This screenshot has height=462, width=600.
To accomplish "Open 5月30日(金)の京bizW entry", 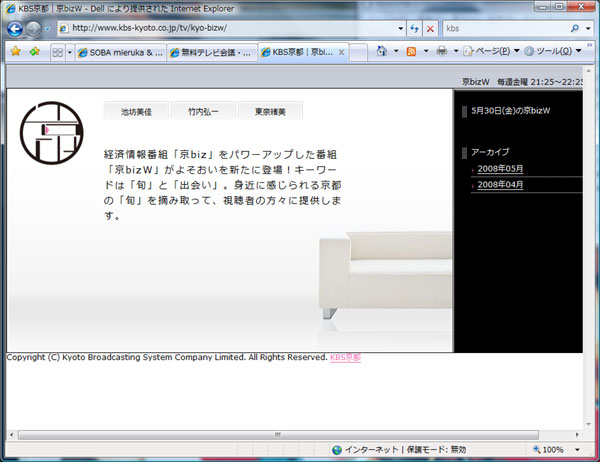I will point(510,111).
